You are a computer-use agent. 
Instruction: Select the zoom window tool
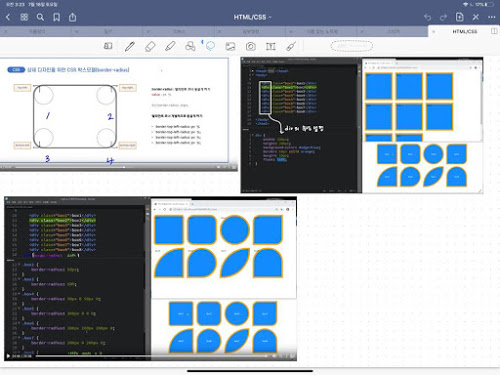[108, 46]
